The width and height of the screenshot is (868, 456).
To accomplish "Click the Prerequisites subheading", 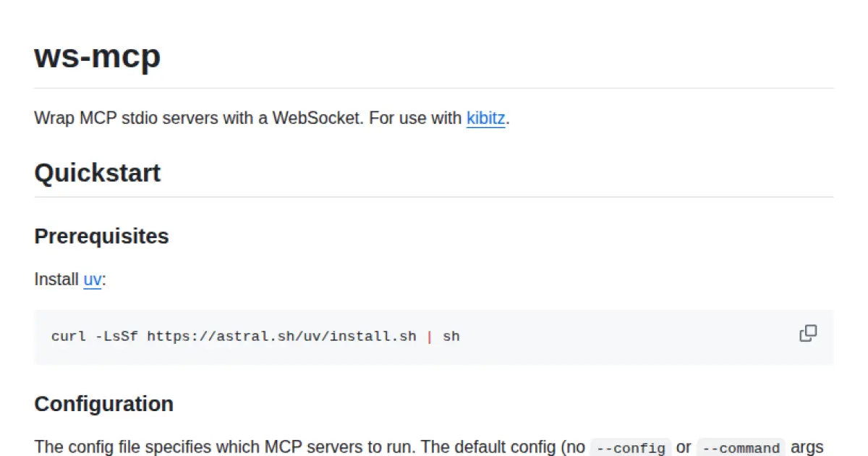I will point(101,236).
